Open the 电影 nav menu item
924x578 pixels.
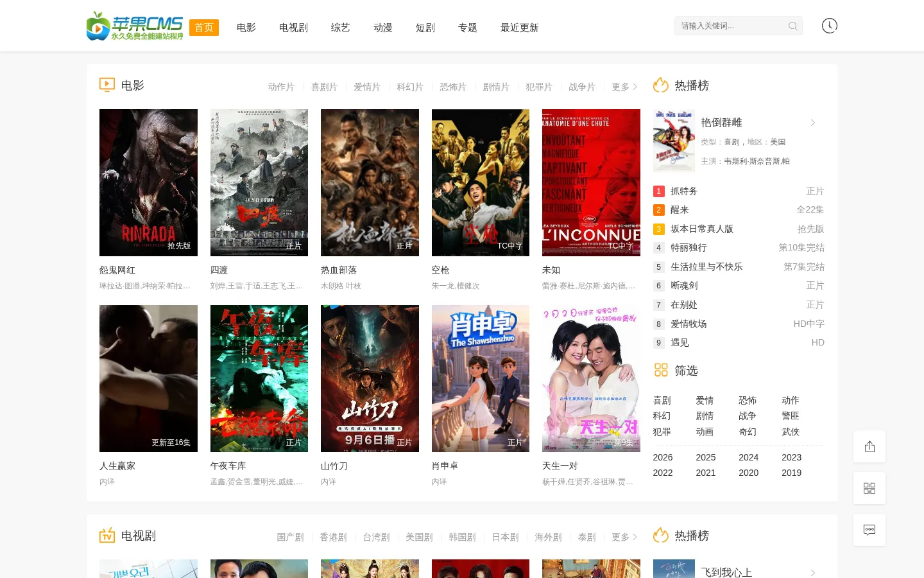pos(246,28)
